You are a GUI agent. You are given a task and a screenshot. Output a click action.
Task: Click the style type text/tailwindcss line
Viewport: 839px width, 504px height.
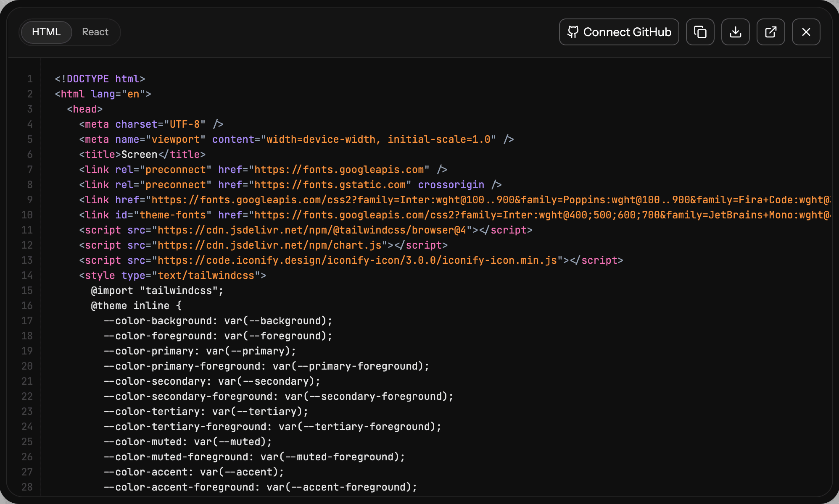(x=173, y=276)
